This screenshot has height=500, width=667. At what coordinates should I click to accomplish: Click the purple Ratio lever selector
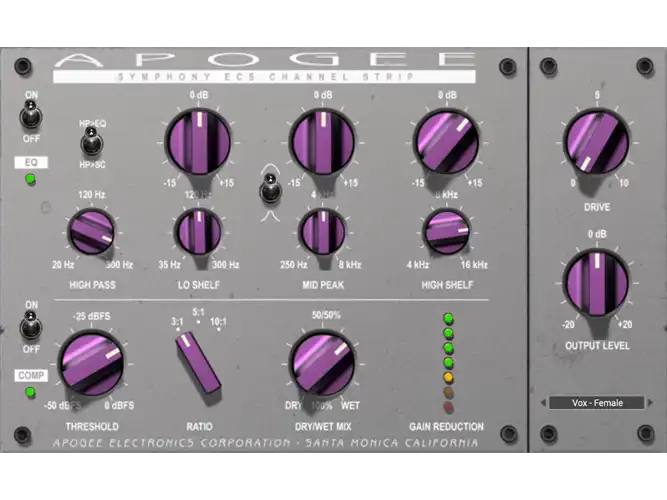click(x=198, y=363)
